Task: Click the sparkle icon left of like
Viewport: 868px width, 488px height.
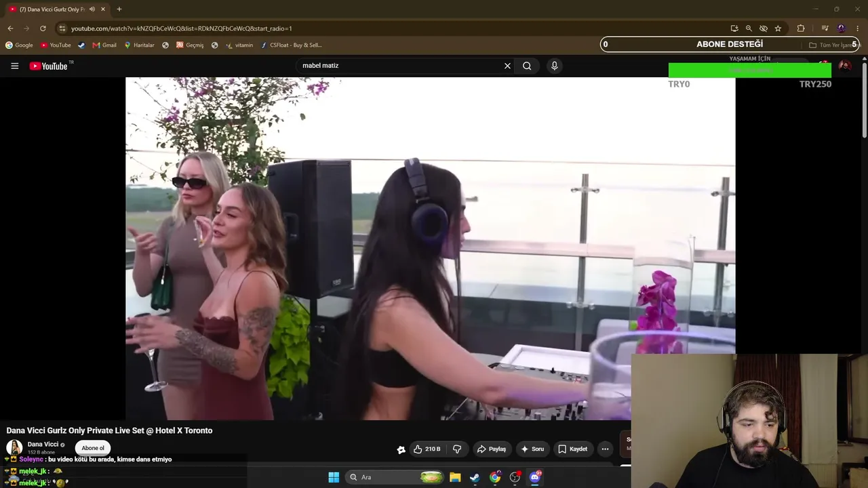Action: pos(401,449)
